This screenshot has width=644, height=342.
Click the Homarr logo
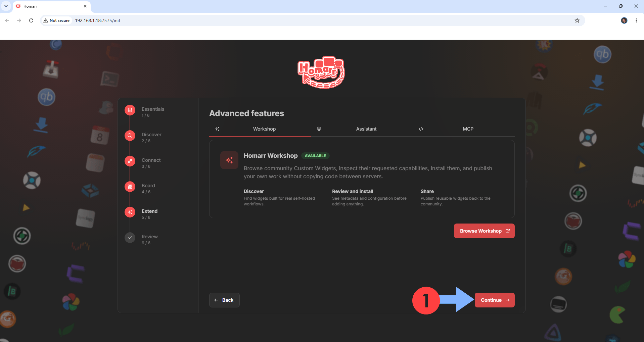pos(321,72)
